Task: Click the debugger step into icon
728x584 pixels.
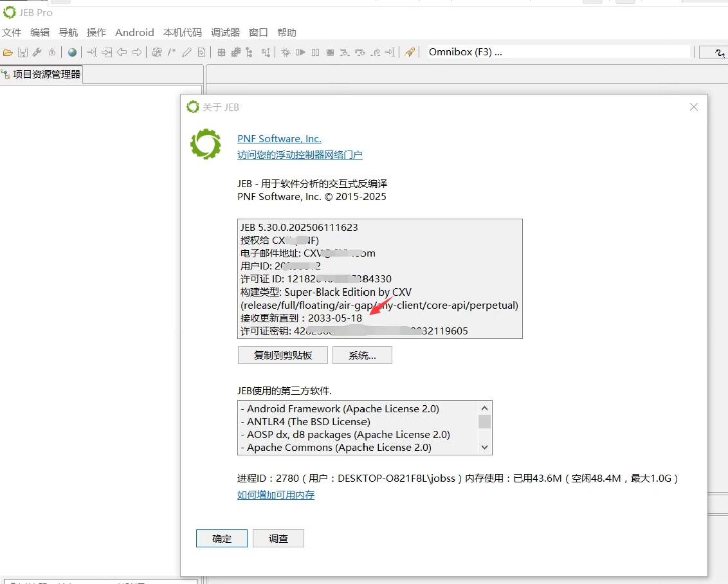Action: pyautogui.click(x=345, y=53)
